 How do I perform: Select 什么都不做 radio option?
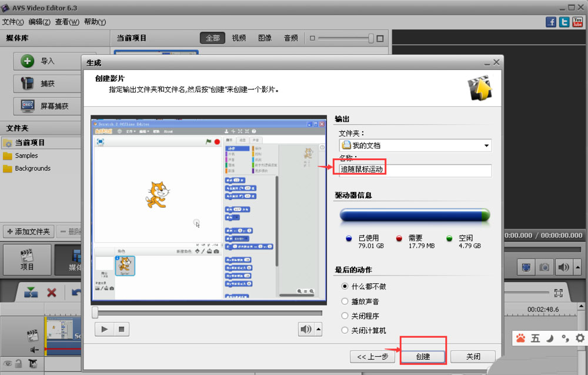coord(345,287)
